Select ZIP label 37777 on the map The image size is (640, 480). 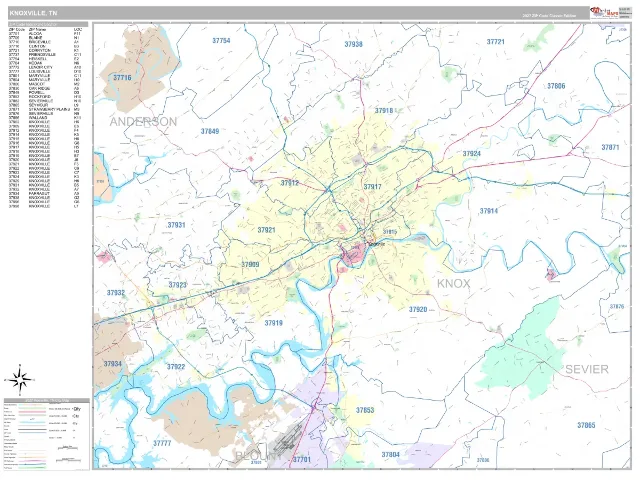[x=162, y=443]
